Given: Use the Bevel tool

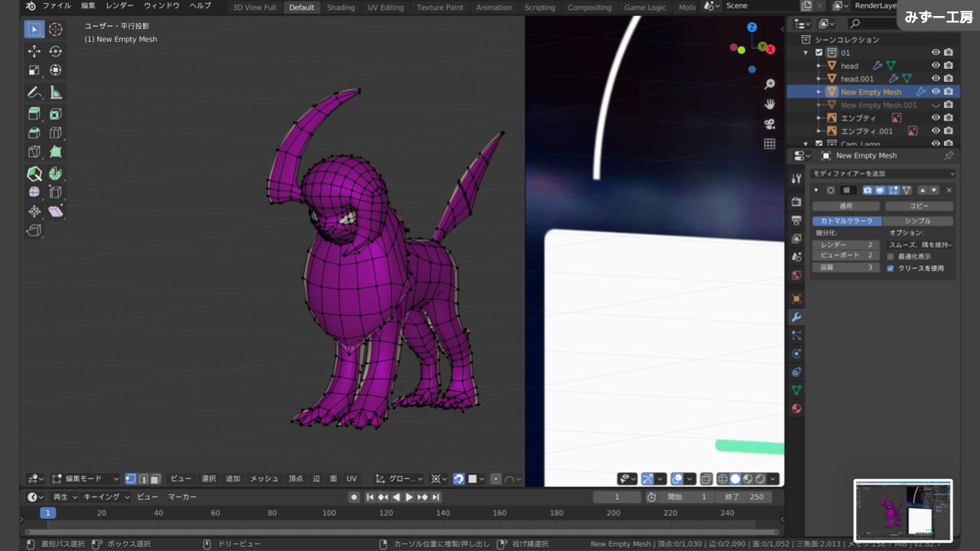Looking at the screenshot, I should pos(34,133).
